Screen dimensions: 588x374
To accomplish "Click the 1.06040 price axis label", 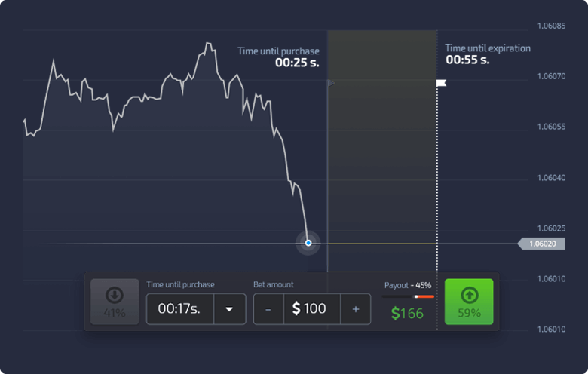I will pos(551,178).
